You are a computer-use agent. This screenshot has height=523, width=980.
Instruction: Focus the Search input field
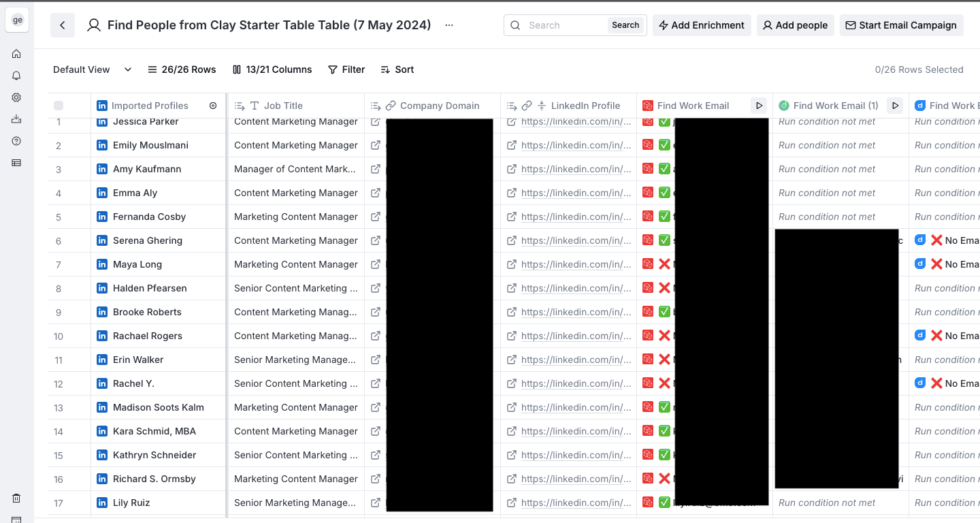click(x=565, y=25)
